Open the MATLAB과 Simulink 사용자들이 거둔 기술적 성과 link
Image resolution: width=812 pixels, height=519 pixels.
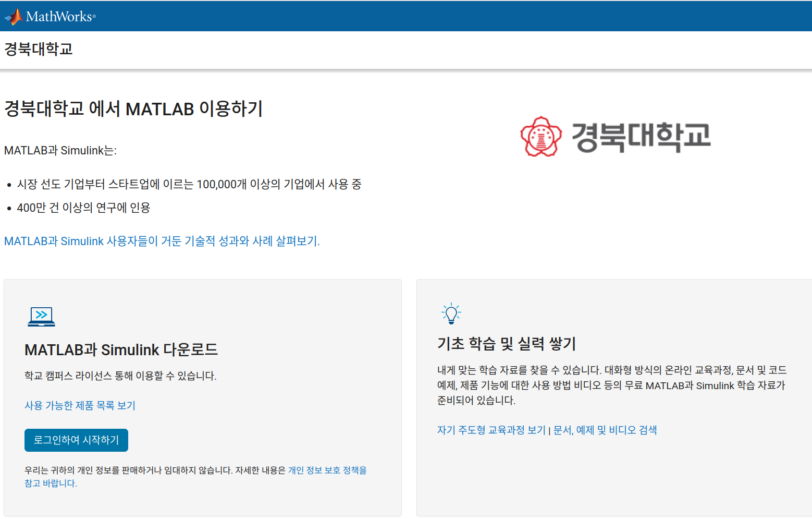pyautogui.click(x=162, y=241)
